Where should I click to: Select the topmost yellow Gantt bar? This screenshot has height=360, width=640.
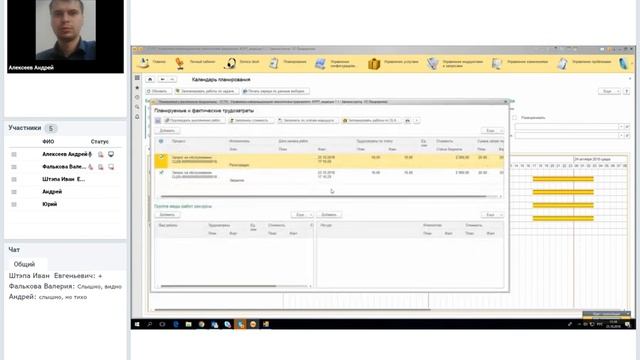[563, 179]
